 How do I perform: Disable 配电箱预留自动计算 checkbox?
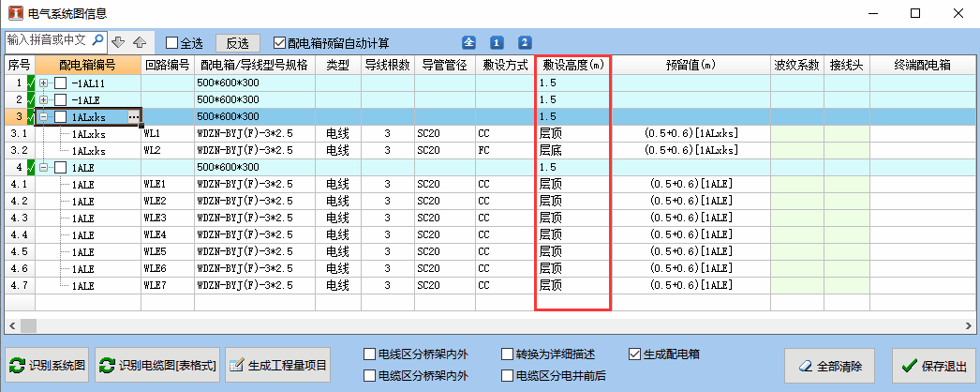(279, 42)
